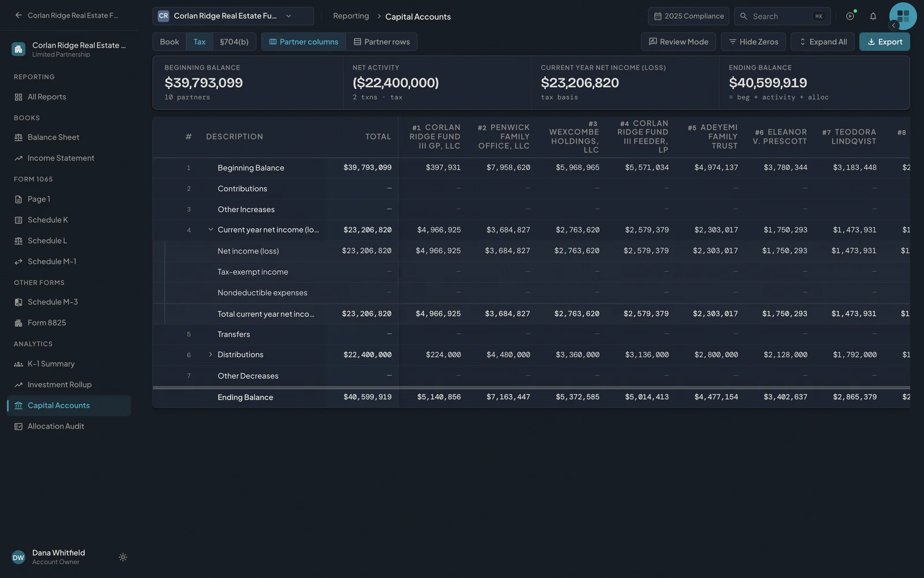This screenshot has width=924, height=578.
Task: Open 2025 Compliance period selector
Action: click(688, 16)
